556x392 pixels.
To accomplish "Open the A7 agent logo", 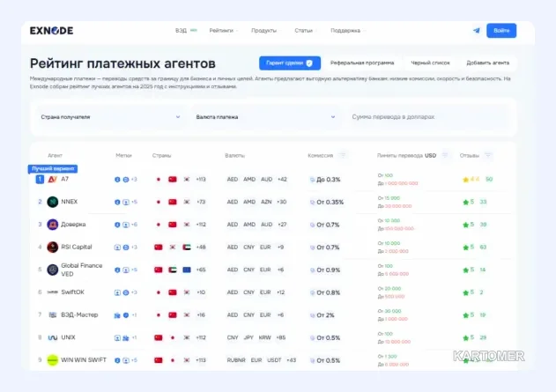I will (x=53, y=180).
